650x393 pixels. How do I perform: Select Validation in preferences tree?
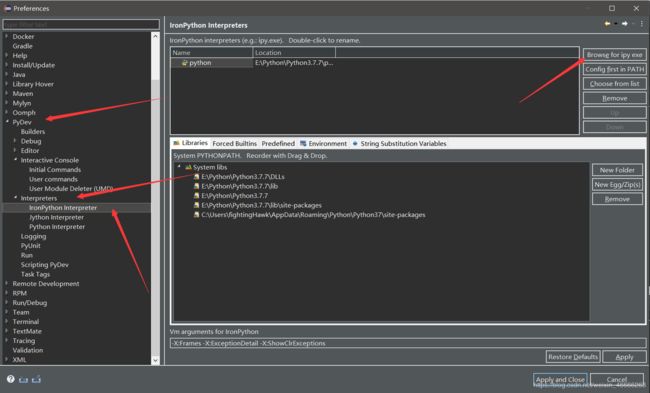click(x=28, y=350)
